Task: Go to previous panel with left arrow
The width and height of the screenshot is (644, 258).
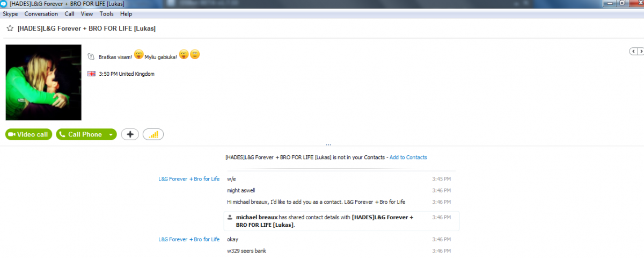Action: click(633, 51)
